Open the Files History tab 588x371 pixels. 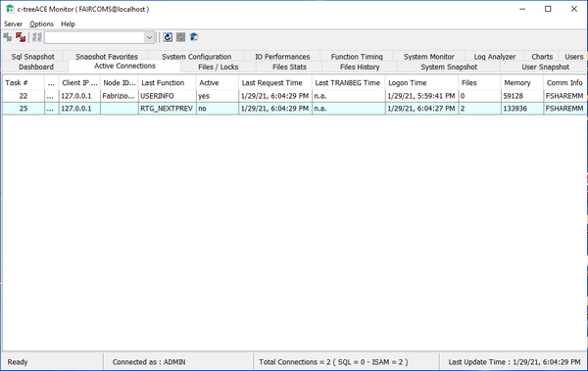coord(360,67)
